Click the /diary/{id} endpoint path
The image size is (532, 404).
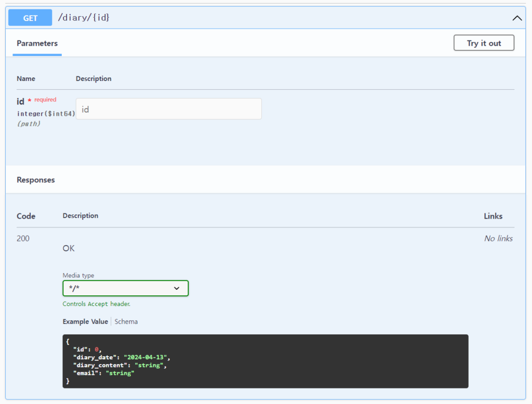point(84,17)
